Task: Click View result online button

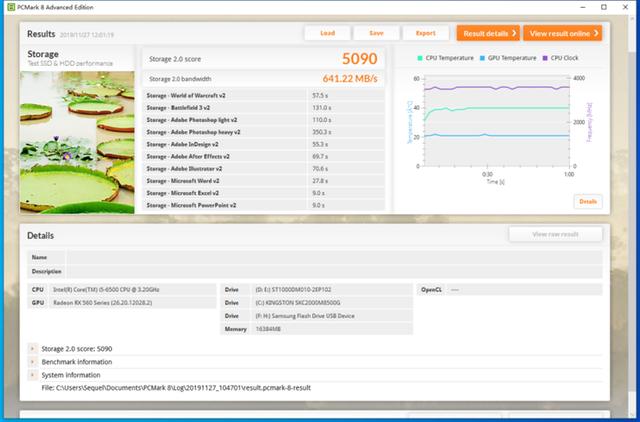Action: (x=563, y=33)
